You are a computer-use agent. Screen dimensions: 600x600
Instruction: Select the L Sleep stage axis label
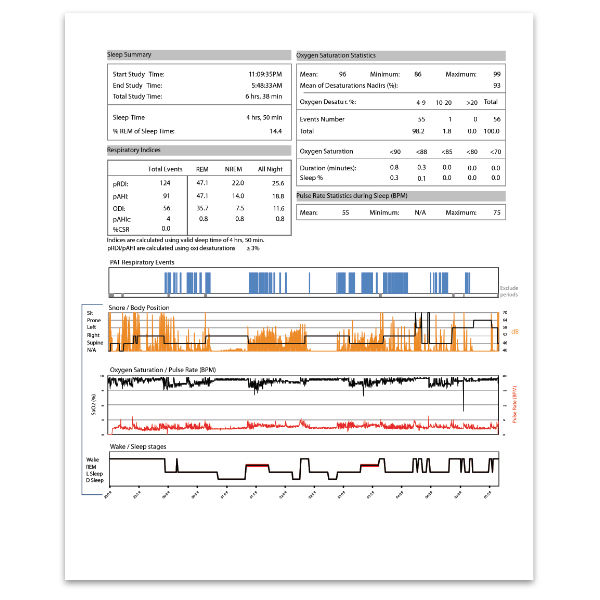(x=94, y=474)
